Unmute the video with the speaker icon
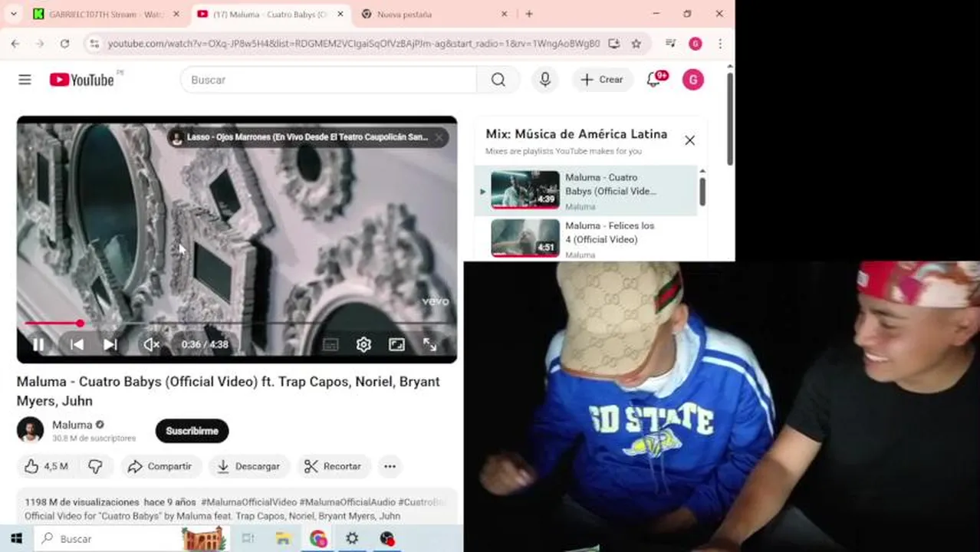The height and width of the screenshot is (552, 980). pos(152,345)
